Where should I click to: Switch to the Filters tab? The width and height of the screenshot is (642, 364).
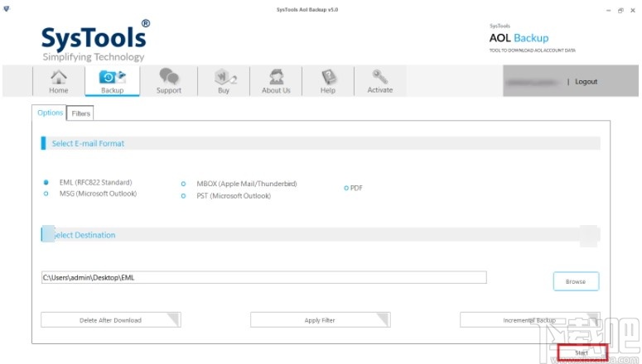80,113
